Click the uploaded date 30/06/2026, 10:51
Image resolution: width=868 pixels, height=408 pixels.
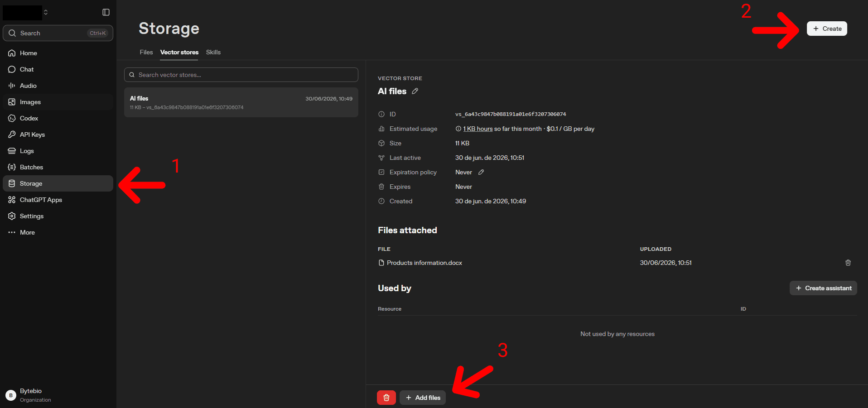pos(665,263)
